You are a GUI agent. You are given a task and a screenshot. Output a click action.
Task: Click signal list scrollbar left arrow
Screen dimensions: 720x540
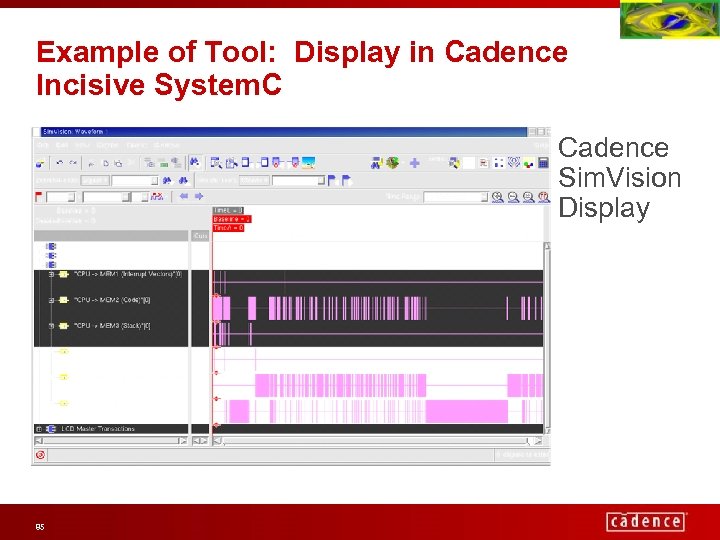tap(39, 441)
